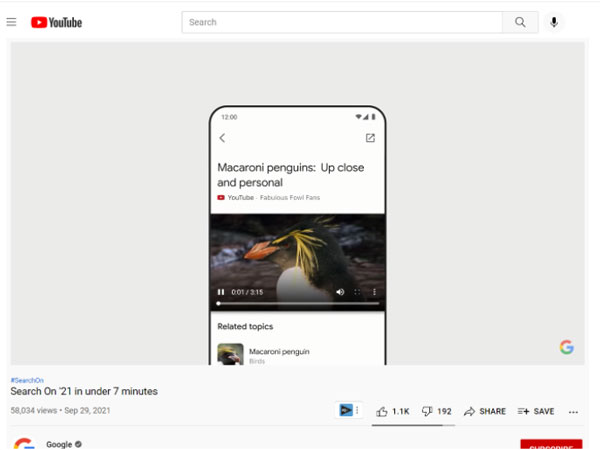Tap the back chevron in phone mockup
600x450 pixels.
tap(222, 138)
